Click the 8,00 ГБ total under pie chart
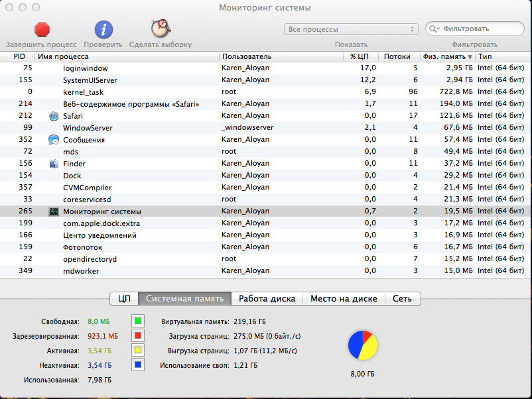Image resolution: width=532 pixels, height=399 pixels. (x=363, y=374)
